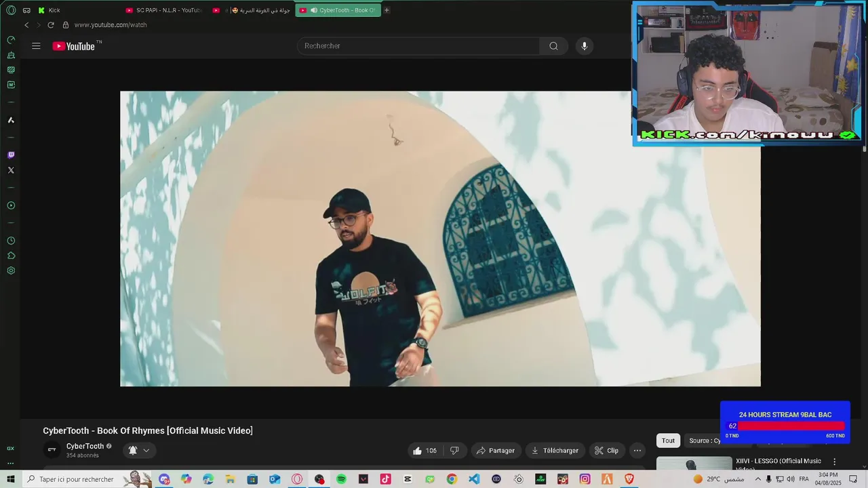Open the FRA keyboard language switcher
The width and height of the screenshot is (868, 488).
click(804, 479)
